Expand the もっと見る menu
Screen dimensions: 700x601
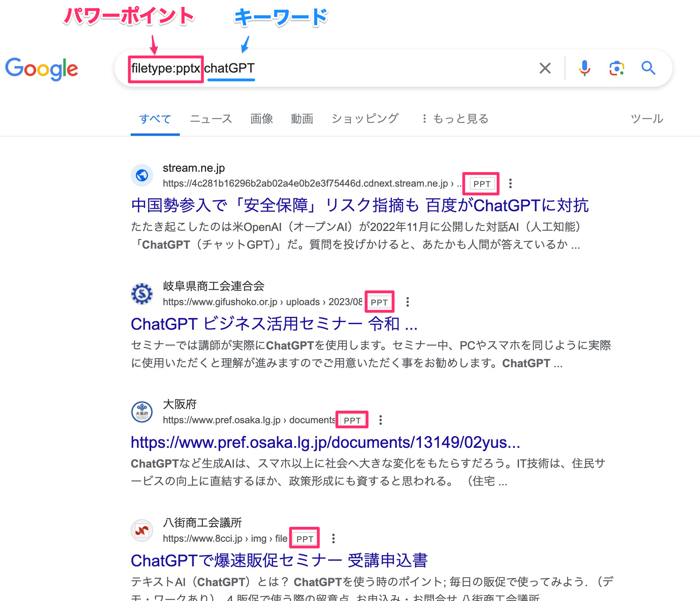click(x=455, y=119)
